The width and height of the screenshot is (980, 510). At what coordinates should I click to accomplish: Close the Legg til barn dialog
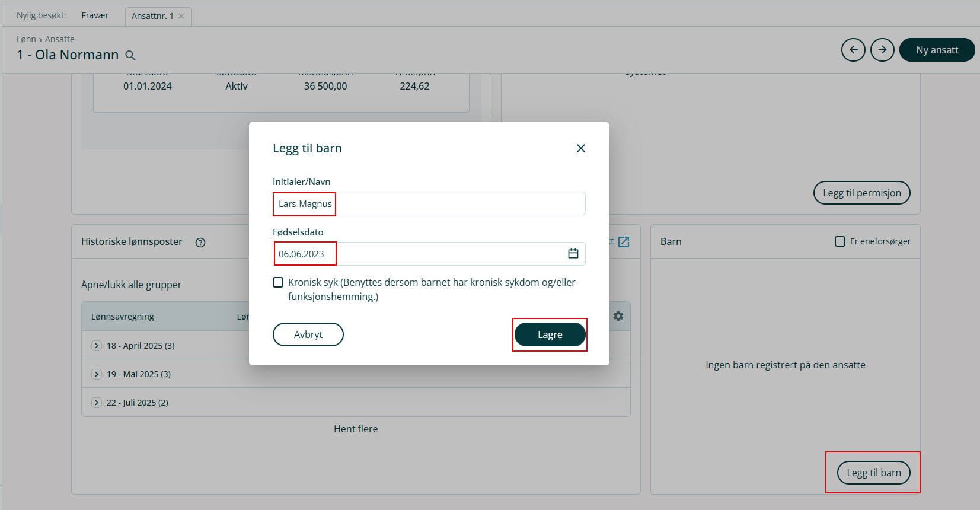pos(580,148)
